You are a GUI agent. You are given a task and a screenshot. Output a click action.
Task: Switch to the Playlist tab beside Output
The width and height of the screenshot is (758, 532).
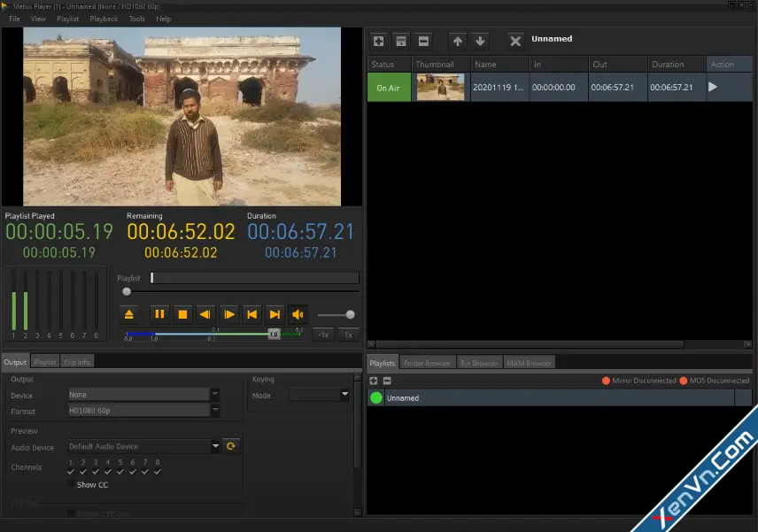pyautogui.click(x=45, y=361)
